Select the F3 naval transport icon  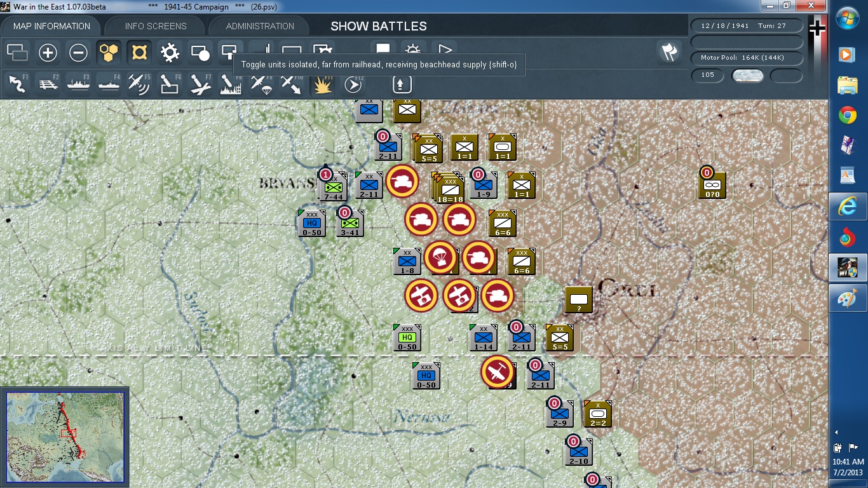coord(78,84)
